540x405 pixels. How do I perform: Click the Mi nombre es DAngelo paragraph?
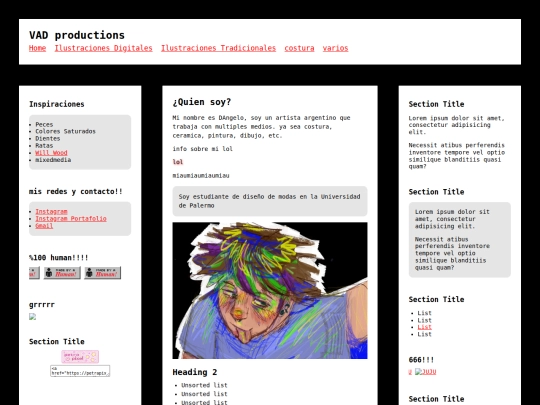pyautogui.click(x=262, y=127)
